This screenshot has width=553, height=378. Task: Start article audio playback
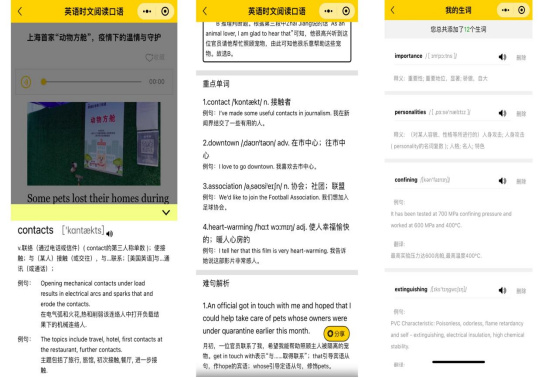click(26, 82)
